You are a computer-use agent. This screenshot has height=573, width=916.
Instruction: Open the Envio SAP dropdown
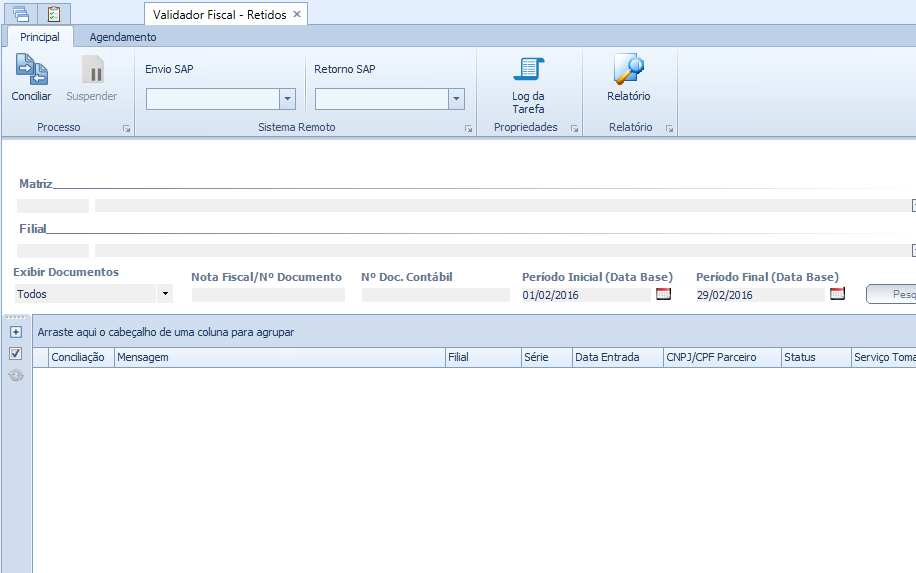287,99
